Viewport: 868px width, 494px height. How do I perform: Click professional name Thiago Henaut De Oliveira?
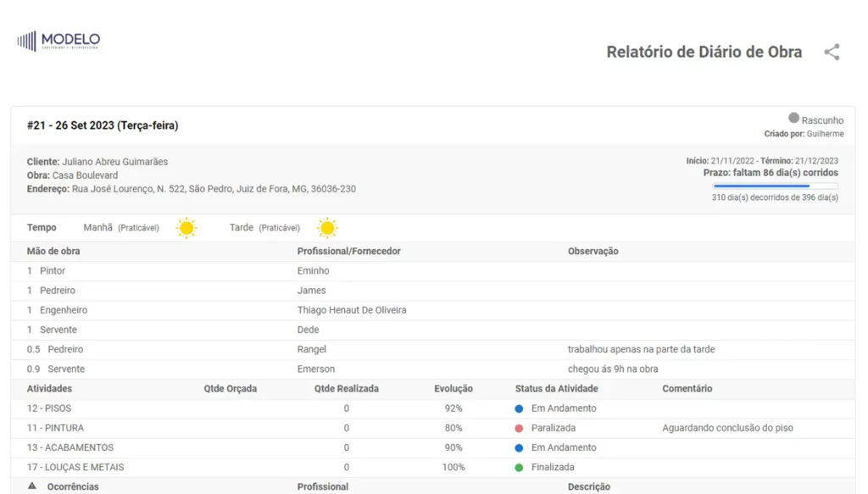pyautogui.click(x=352, y=310)
